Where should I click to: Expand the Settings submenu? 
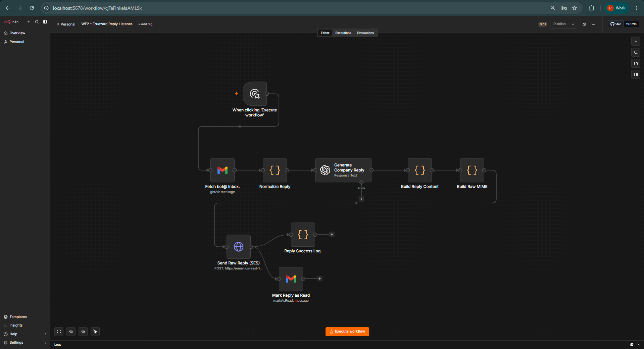(x=46, y=343)
